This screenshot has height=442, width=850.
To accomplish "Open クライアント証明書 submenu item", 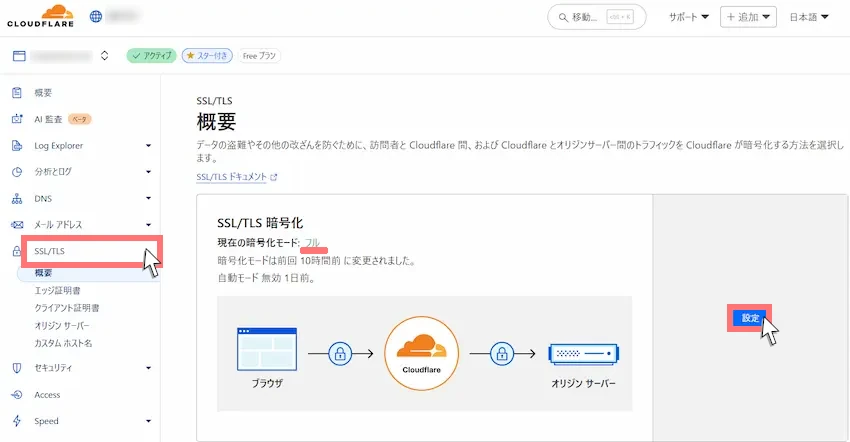I will pyautogui.click(x=67, y=308).
